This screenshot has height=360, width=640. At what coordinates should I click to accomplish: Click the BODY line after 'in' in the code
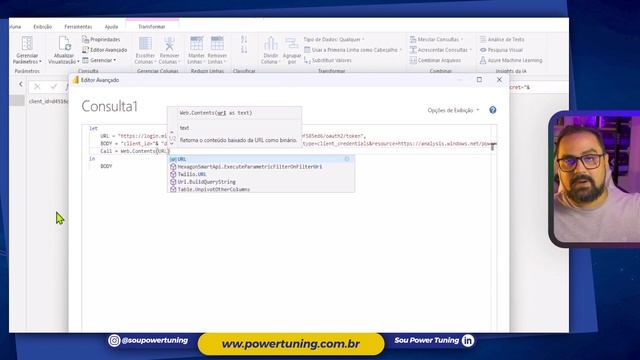pos(106,166)
